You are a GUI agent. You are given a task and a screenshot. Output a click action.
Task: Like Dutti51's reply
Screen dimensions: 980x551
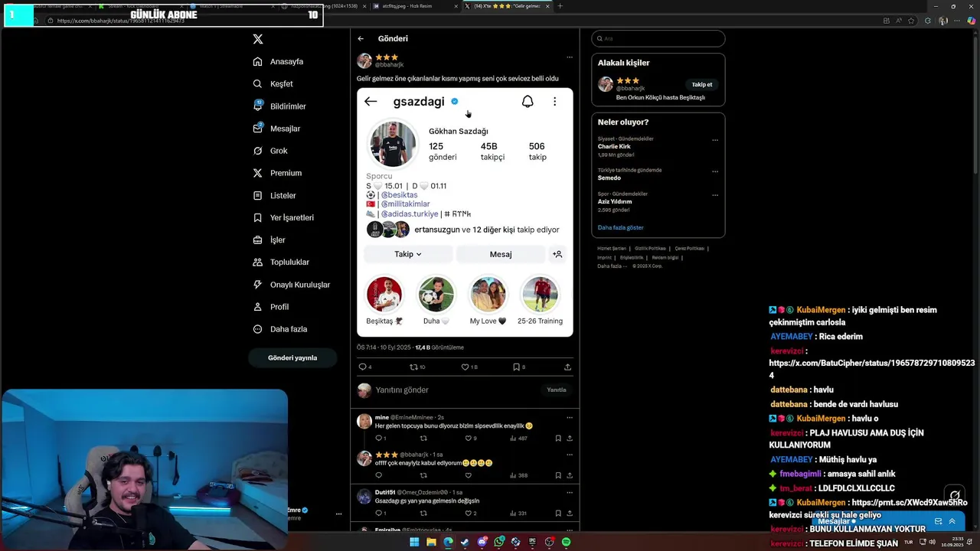coord(471,514)
